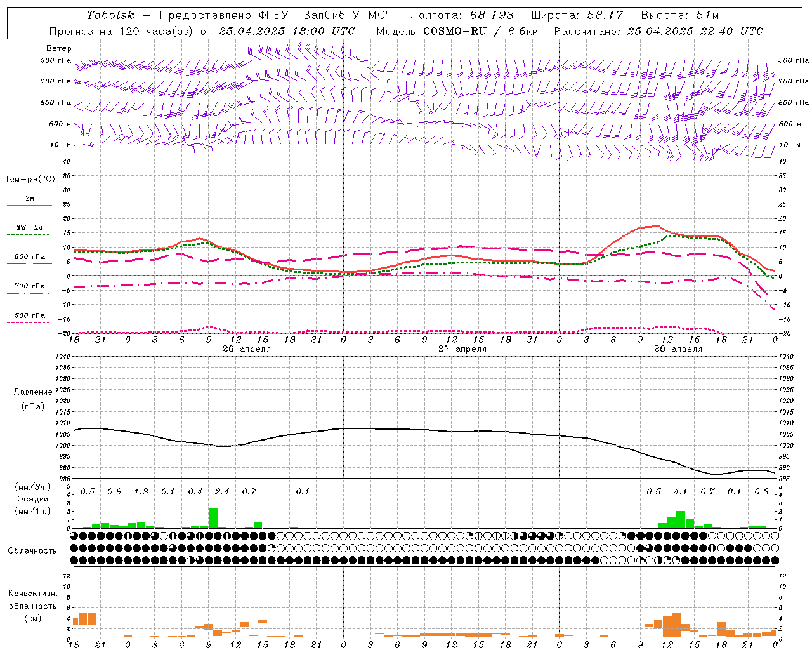Click "Прогноз на 120 часа(ов)" forecast text

point(121,31)
